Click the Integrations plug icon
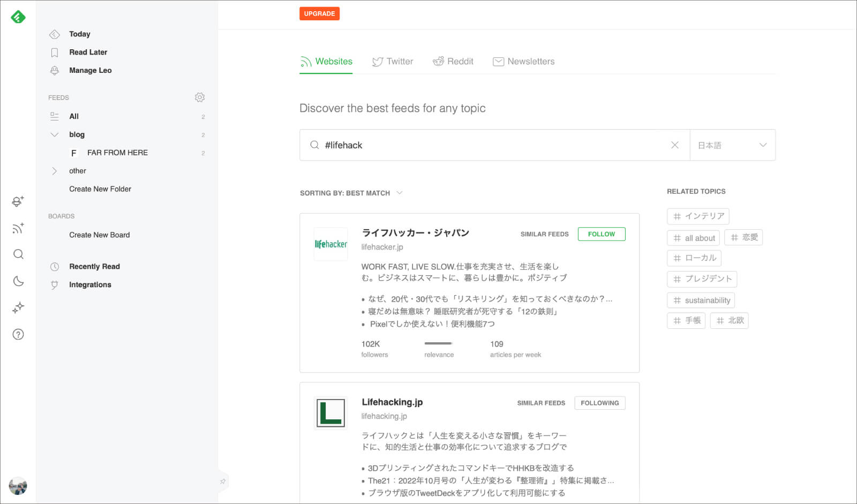Viewport: 857px width, 504px height. [54, 285]
